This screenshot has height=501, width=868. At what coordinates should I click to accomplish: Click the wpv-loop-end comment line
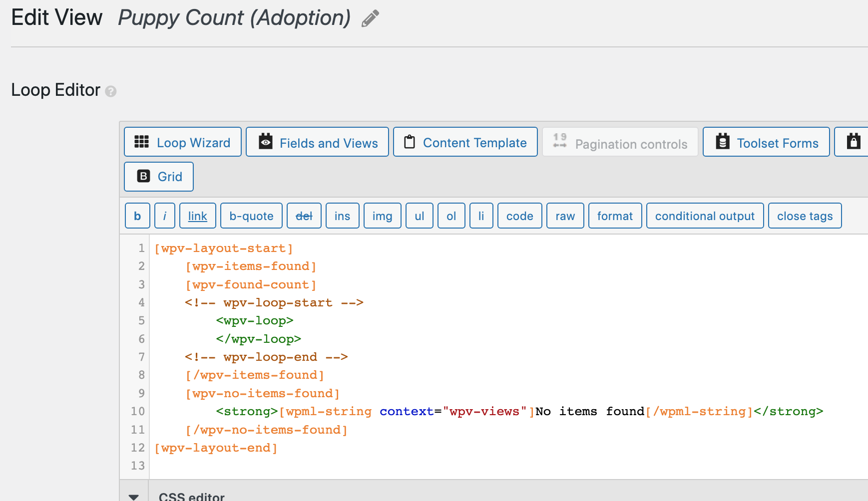tap(266, 357)
